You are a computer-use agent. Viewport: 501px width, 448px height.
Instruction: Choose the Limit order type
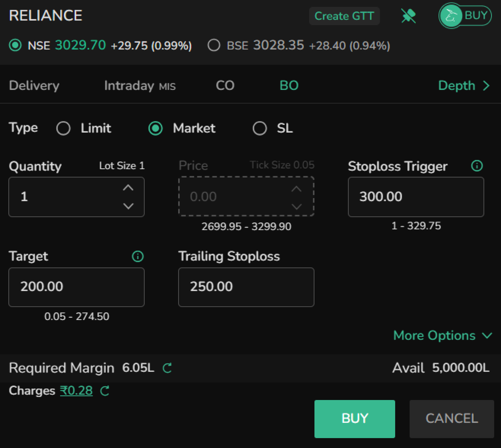(63, 128)
